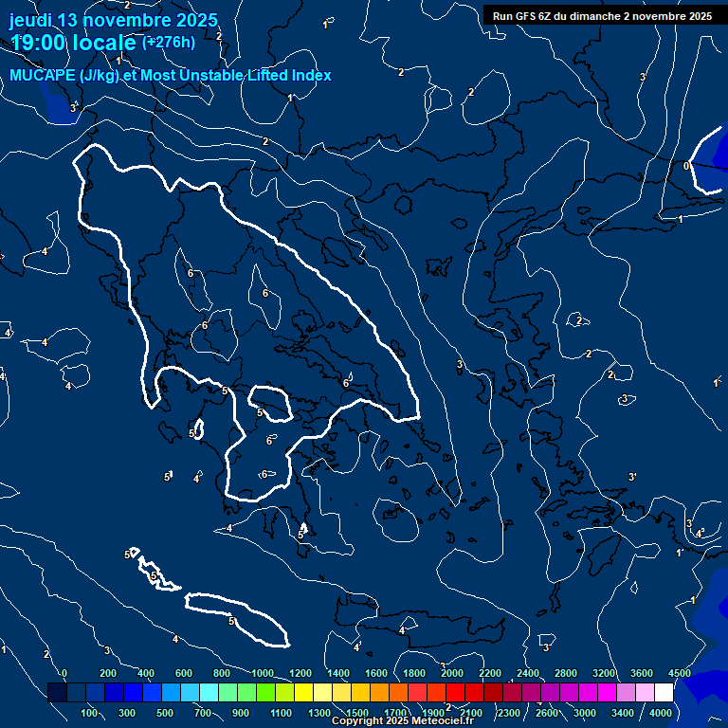728x728 pixels.
Task: Click the date title 'jeudi 13 novembre 2025'
Action: 113,20
